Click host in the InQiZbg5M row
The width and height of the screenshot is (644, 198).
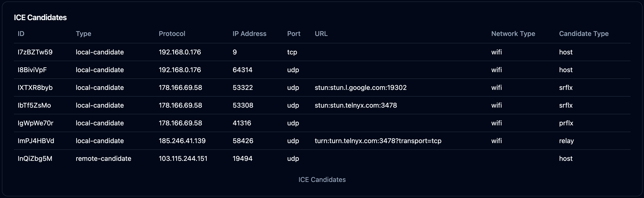pos(566,158)
